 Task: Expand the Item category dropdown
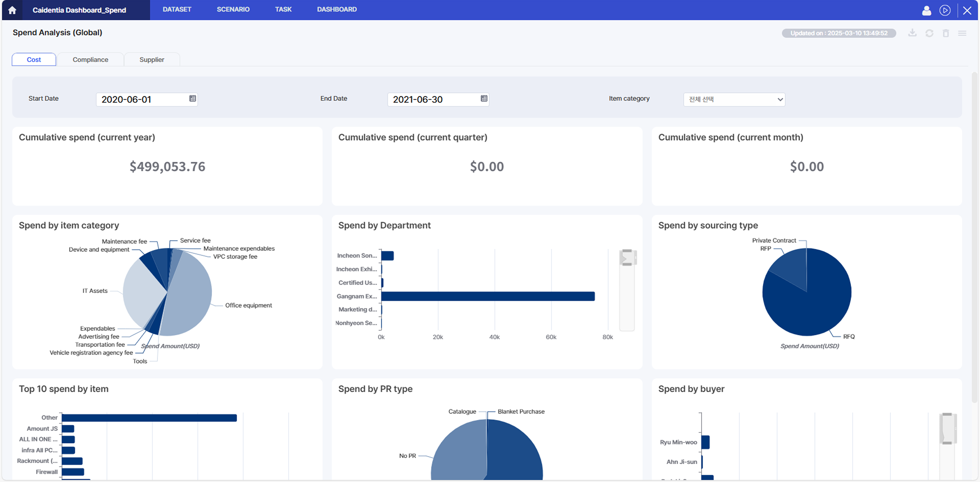tap(734, 100)
